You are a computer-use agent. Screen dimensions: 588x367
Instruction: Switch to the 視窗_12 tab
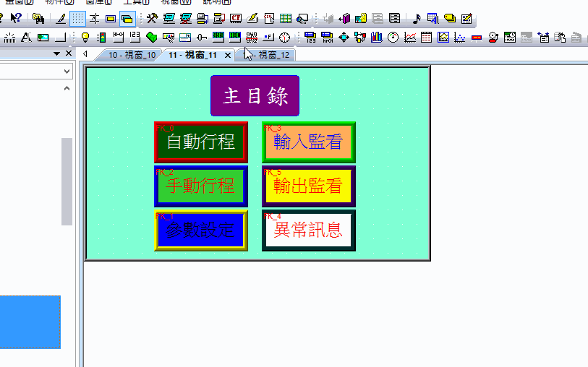(272, 55)
